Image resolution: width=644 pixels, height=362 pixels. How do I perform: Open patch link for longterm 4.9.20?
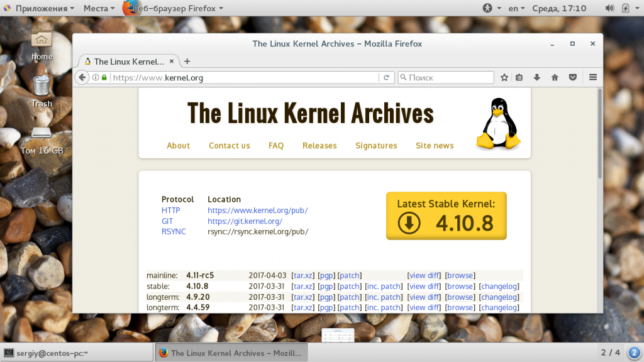click(x=350, y=297)
